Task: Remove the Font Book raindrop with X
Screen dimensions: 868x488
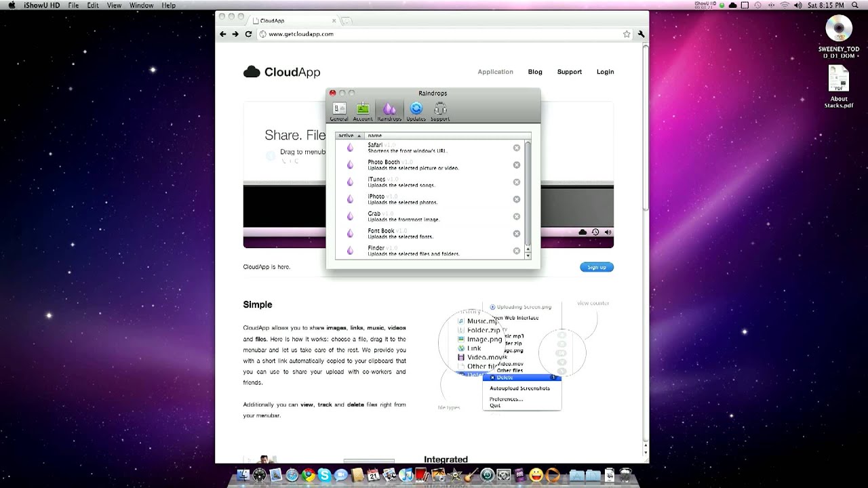Action: [x=517, y=234]
